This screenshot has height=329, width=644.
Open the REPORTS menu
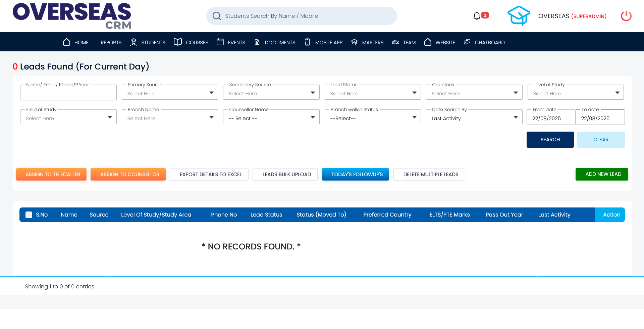click(x=111, y=42)
